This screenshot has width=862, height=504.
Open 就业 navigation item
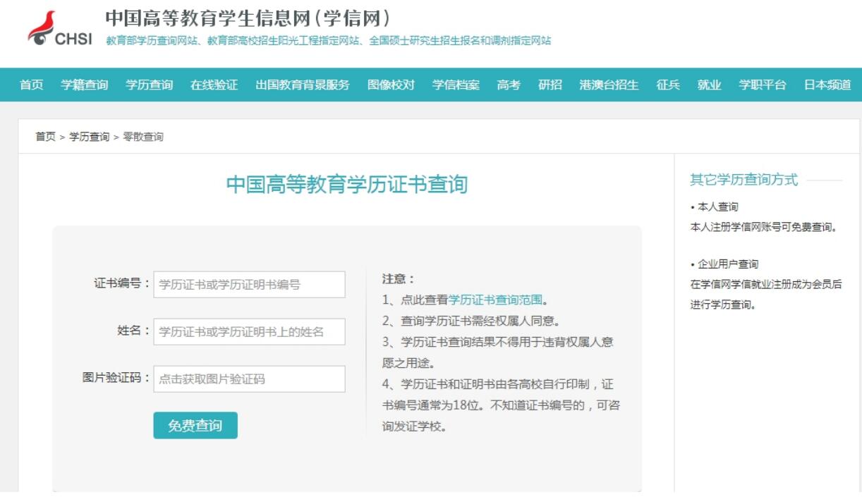[x=709, y=85]
